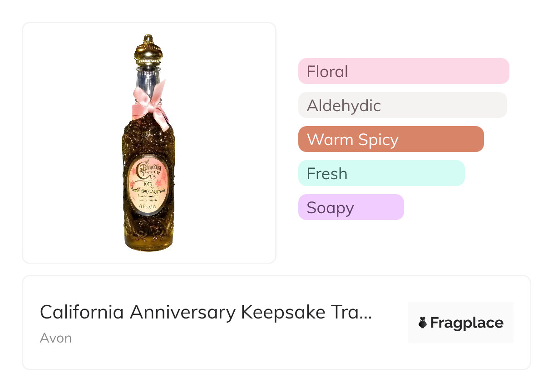The width and height of the screenshot is (553, 392).
Task: Click the Warm Spicy accord bar
Action: [390, 139]
